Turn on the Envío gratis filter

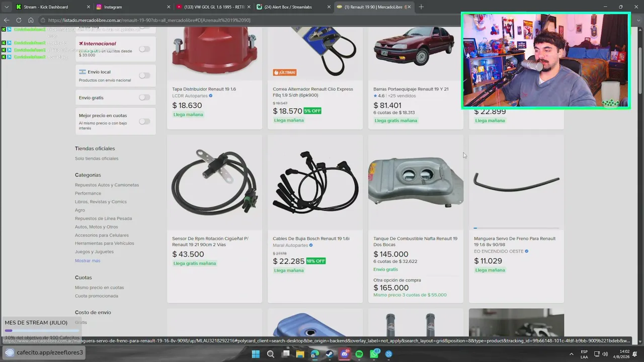pyautogui.click(x=144, y=98)
